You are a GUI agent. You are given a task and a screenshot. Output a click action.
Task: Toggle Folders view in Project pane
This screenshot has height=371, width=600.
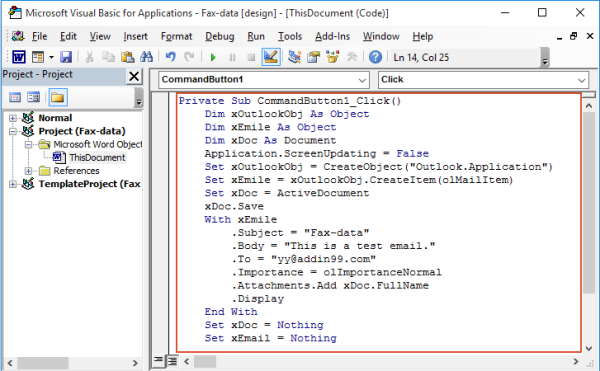(x=58, y=98)
